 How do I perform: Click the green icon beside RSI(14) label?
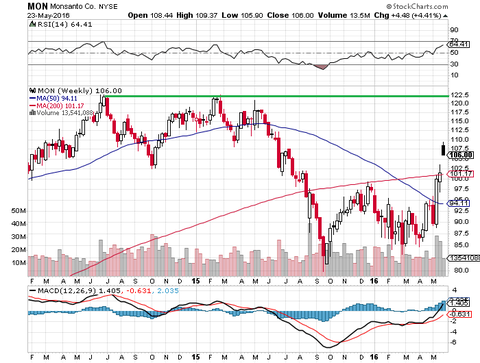pyautogui.click(x=32, y=24)
